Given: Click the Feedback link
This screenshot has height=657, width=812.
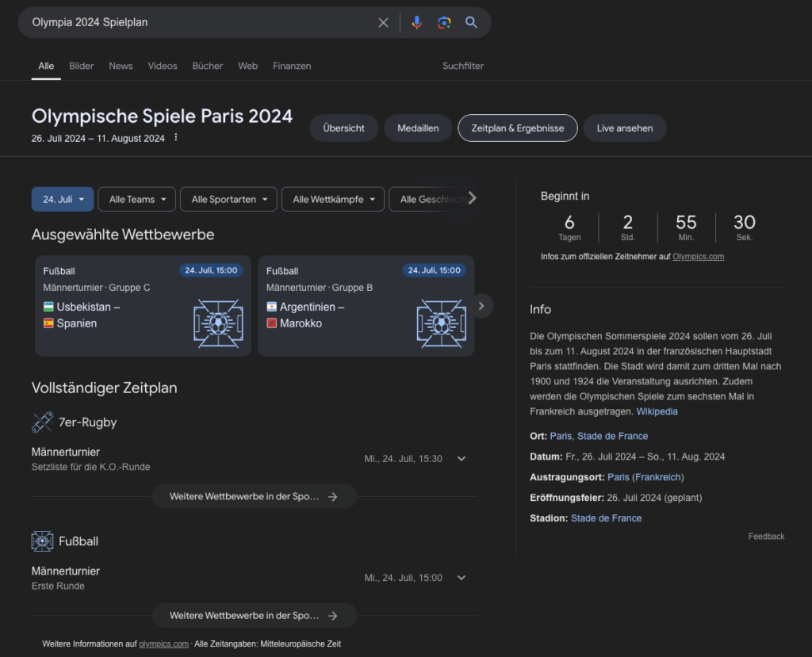Looking at the screenshot, I should (766, 537).
